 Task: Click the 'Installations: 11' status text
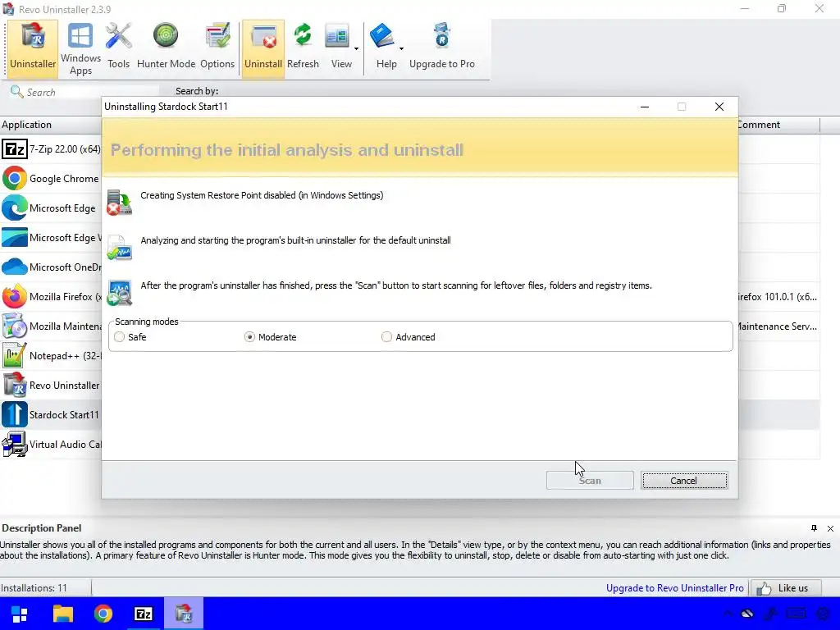(x=34, y=588)
